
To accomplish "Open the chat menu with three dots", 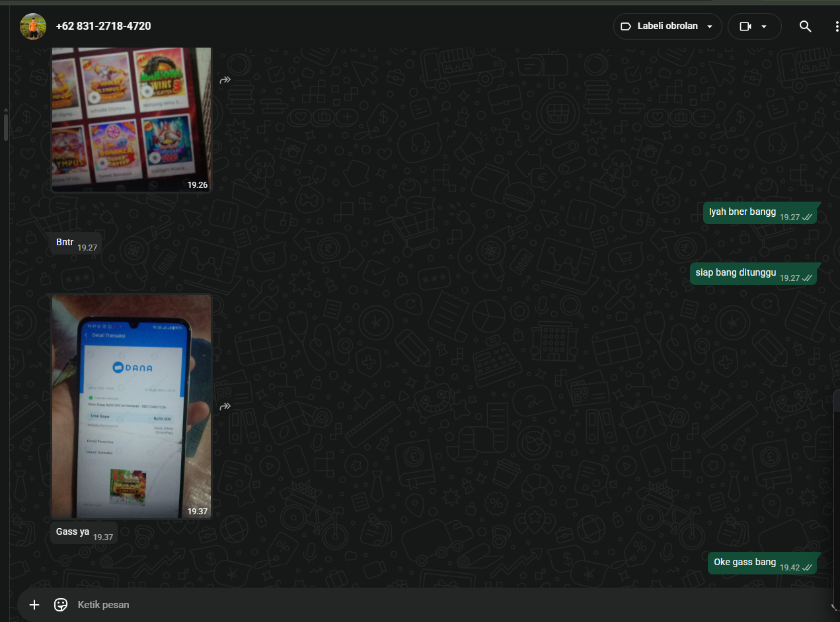I will [837, 26].
